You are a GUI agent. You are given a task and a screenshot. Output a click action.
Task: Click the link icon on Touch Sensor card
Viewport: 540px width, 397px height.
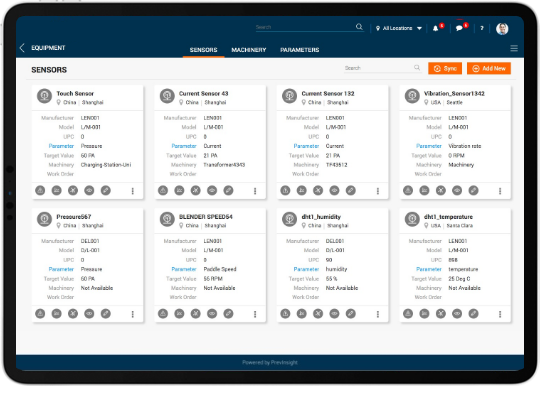(x=106, y=190)
